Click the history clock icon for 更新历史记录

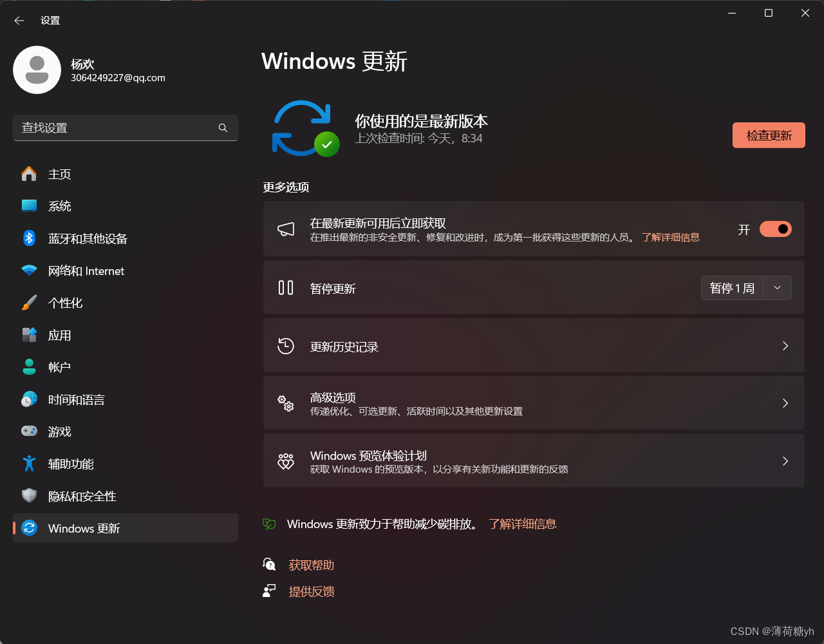[x=286, y=346]
